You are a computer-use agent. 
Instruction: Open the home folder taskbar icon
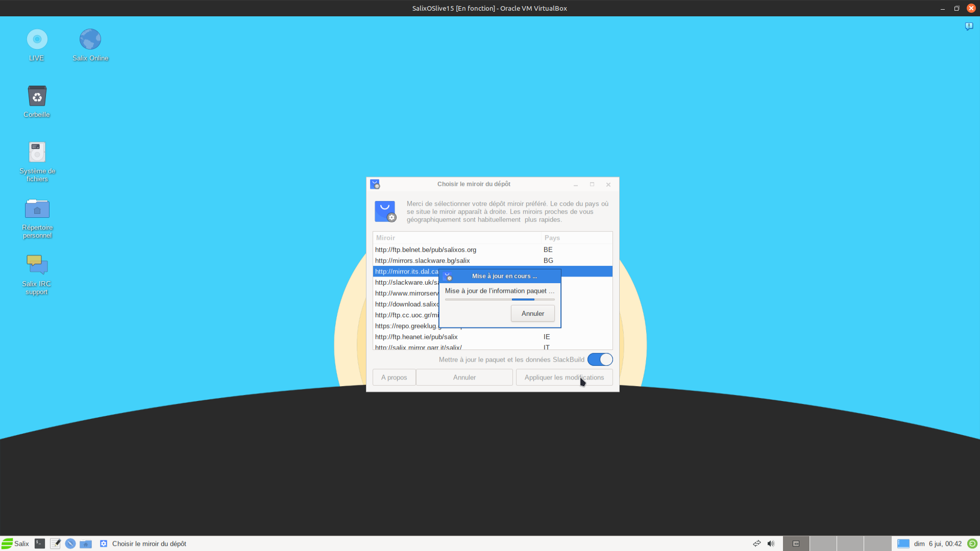86,543
